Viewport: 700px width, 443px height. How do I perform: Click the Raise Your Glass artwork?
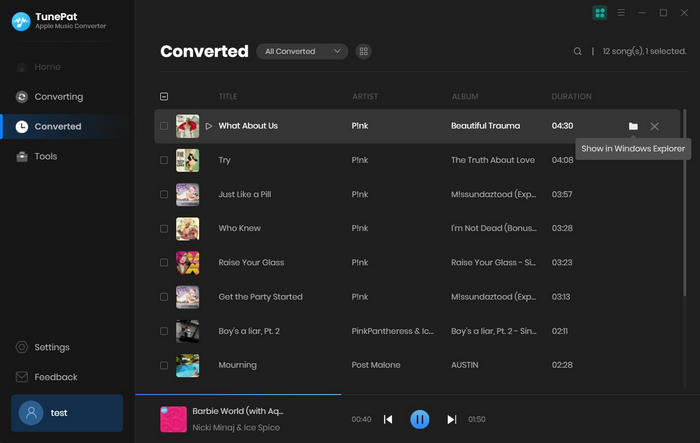point(188,263)
